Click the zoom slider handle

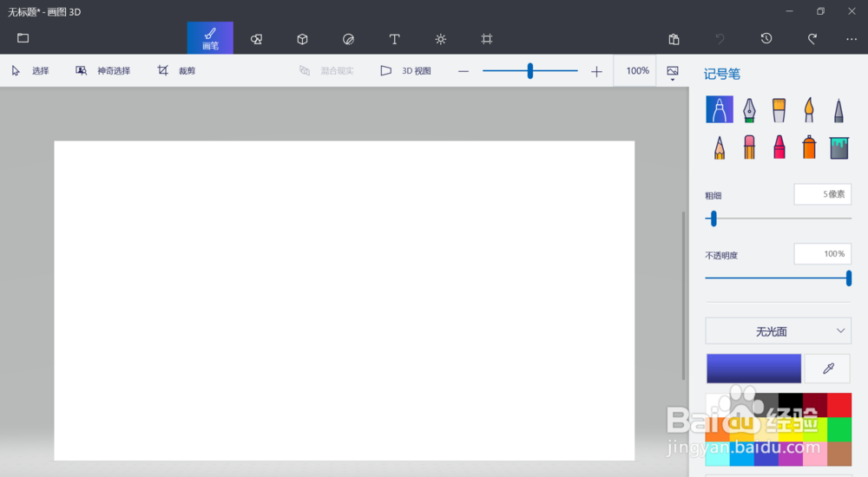point(529,71)
